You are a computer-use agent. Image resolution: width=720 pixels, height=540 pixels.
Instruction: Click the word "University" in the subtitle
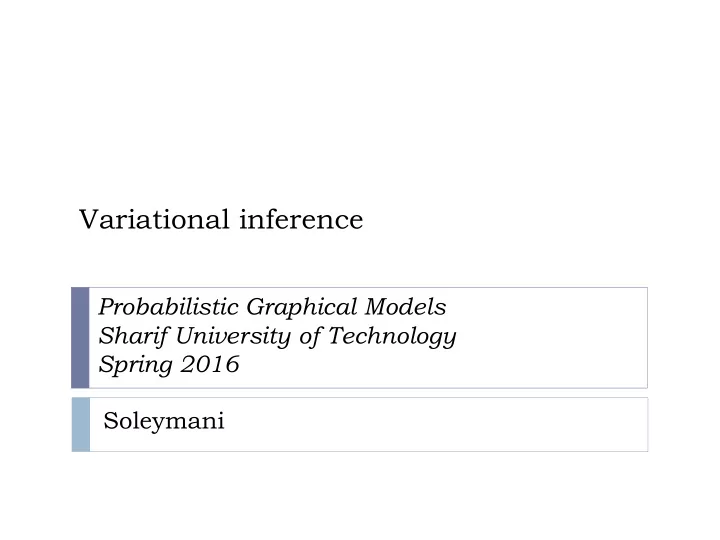(x=233, y=336)
